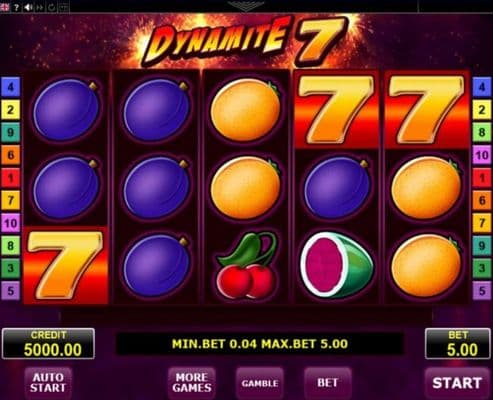Image resolution: width=493 pixels, height=400 pixels.
Task: Click the Start spin button
Action: click(457, 383)
